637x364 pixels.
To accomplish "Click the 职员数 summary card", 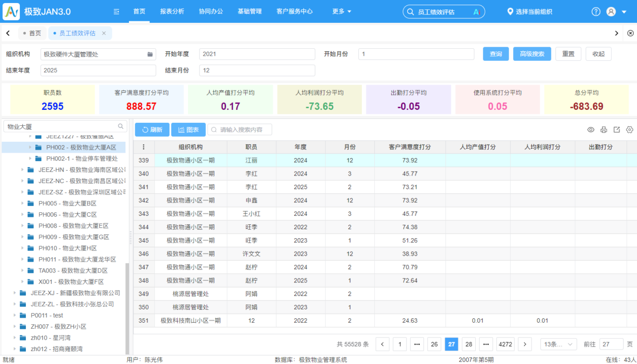I will tap(52, 99).
